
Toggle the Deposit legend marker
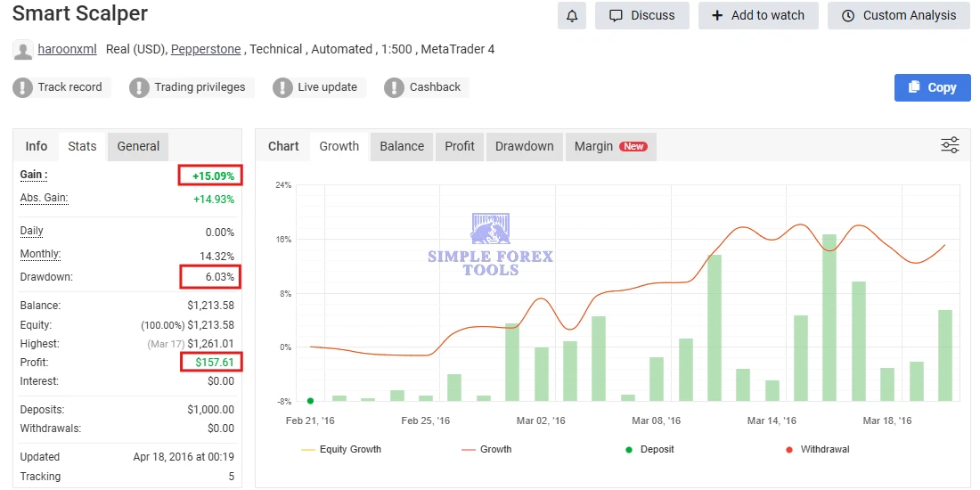tap(649, 450)
